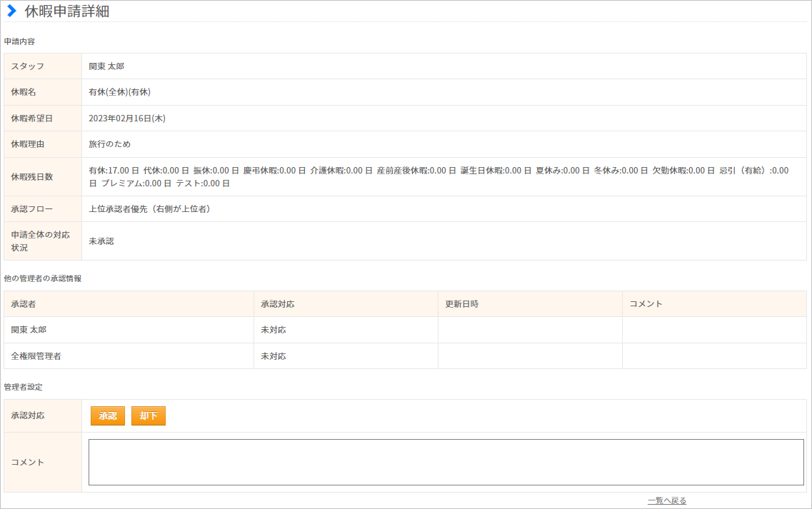Screen dimensions: 812x509
Task: Click the approval flow text 上位承認者優先
Action: [149, 209]
